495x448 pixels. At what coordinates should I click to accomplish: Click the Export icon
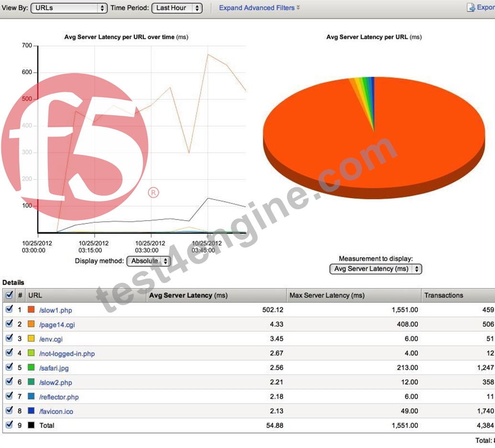pos(471,8)
